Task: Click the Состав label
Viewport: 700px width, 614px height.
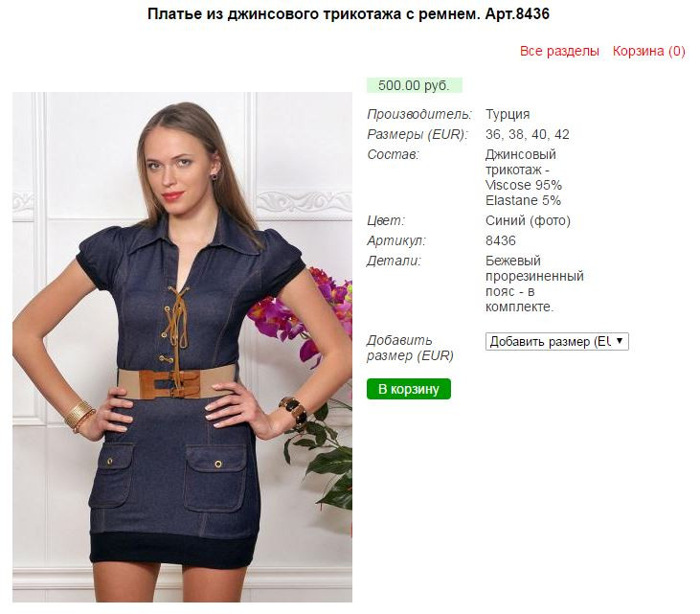Action: coord(393,154)
